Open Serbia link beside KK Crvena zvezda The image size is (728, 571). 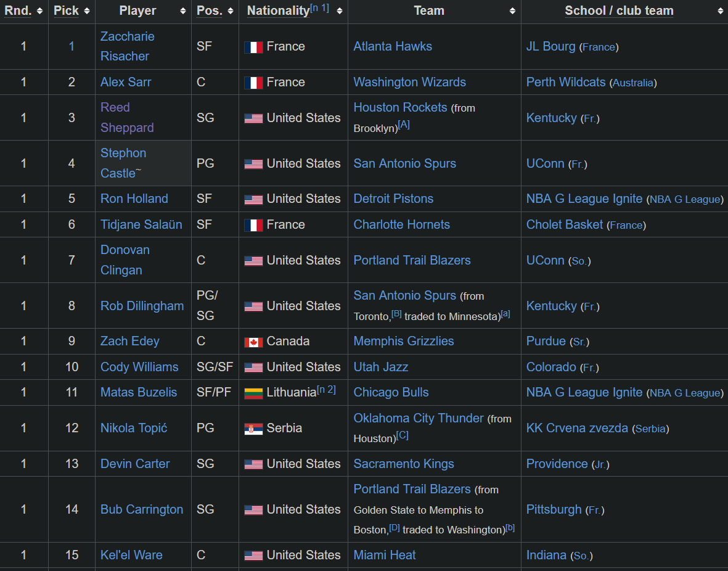[650, 429]
